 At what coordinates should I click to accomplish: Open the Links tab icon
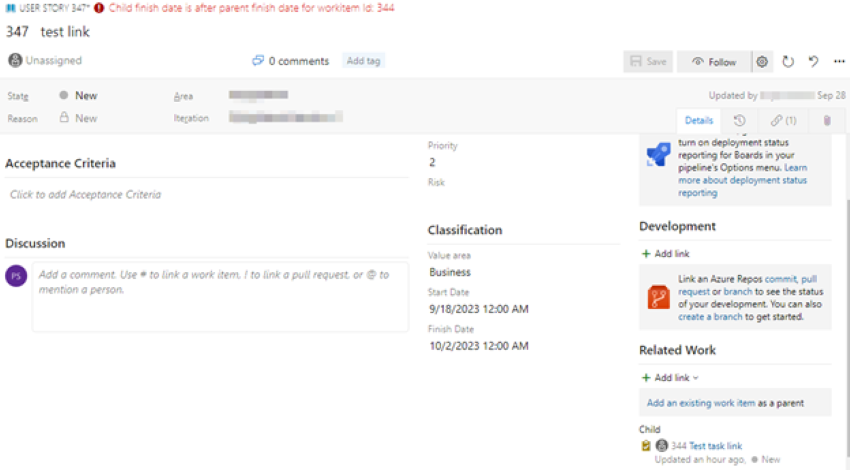(x=783, y=121)
